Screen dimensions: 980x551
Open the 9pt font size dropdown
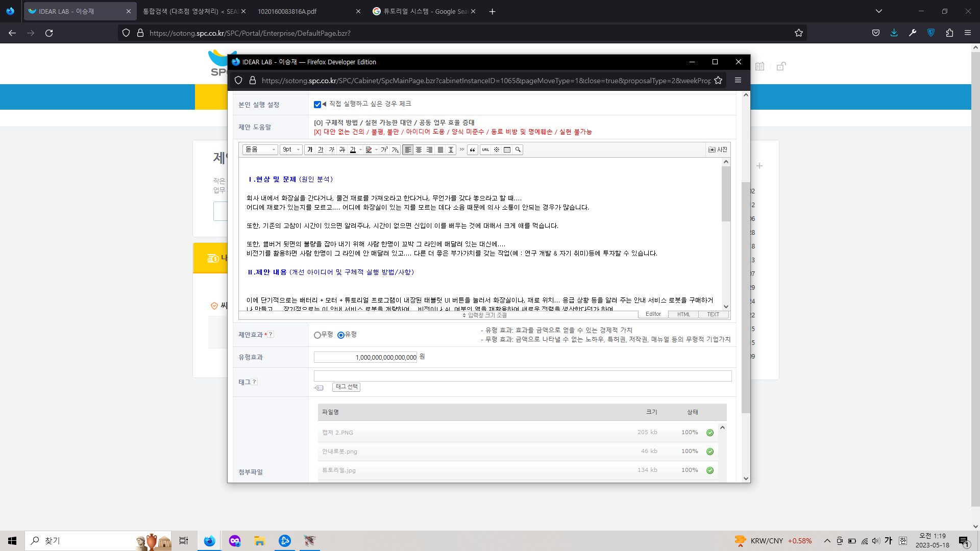[x=291, y=149]
